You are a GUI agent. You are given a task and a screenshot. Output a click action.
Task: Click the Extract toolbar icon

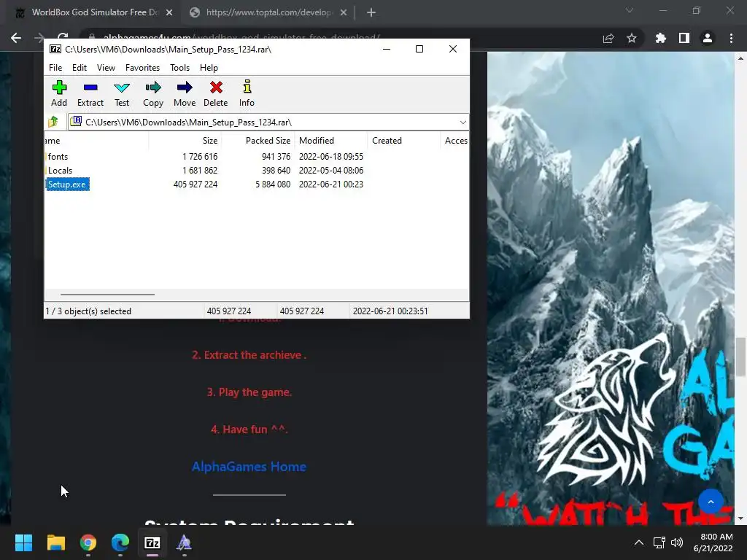pyautogui.click(x=90, y=93)
